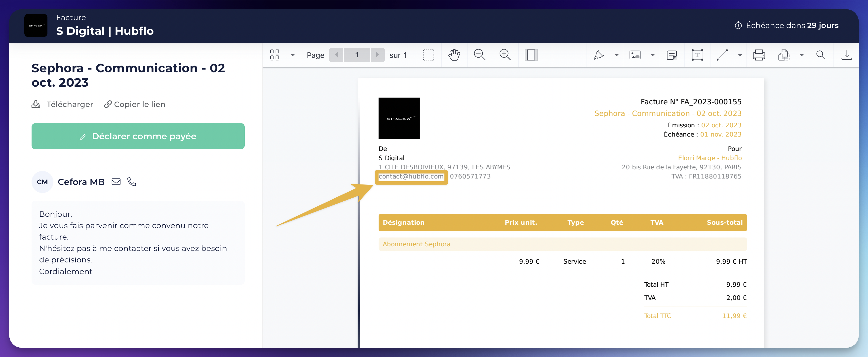
Task: Click the Sous-total column header
Action: coord(724,223)
